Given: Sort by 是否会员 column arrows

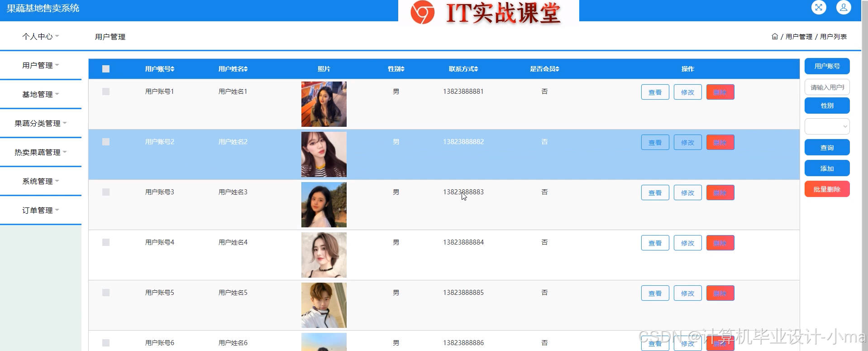Looking at the screenshot, I should point(557,69).
